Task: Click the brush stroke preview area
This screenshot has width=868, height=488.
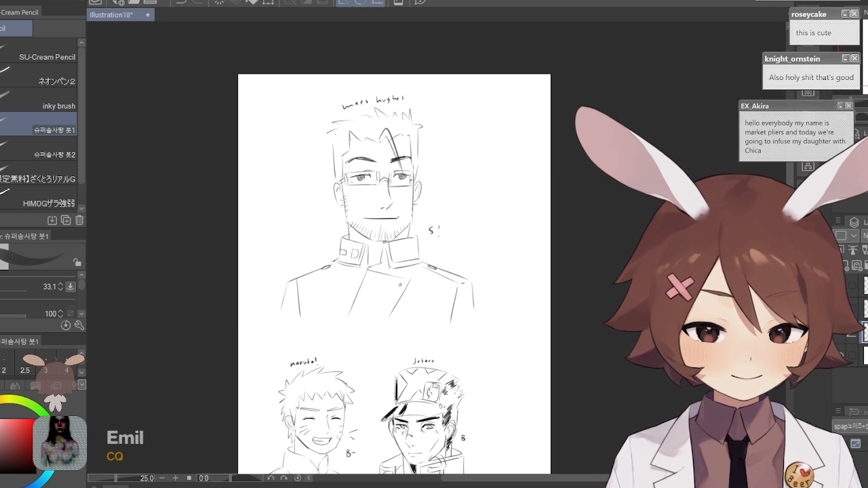Action: point(37,258)
